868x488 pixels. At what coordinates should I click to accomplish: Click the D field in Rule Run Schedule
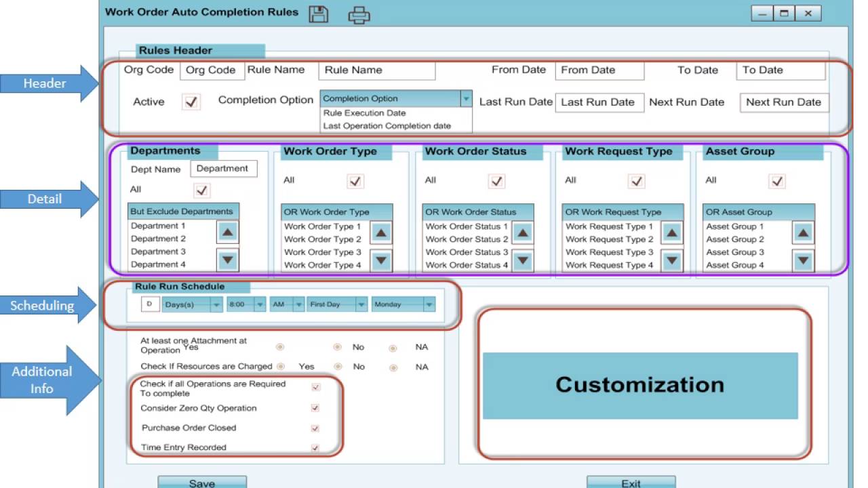150,304
